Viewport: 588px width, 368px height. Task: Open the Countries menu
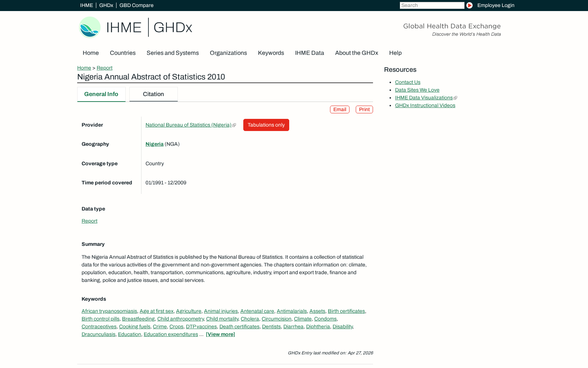123,53
